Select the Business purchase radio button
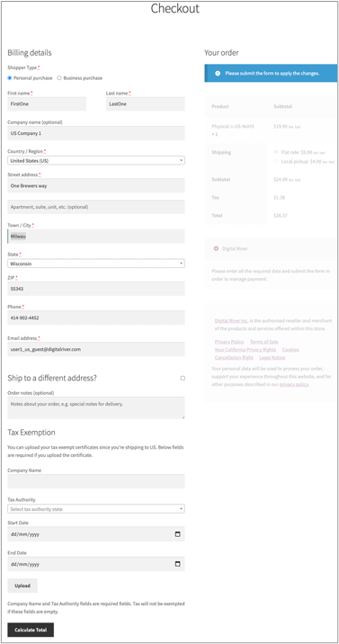339x644 pixels. [59, 78]
